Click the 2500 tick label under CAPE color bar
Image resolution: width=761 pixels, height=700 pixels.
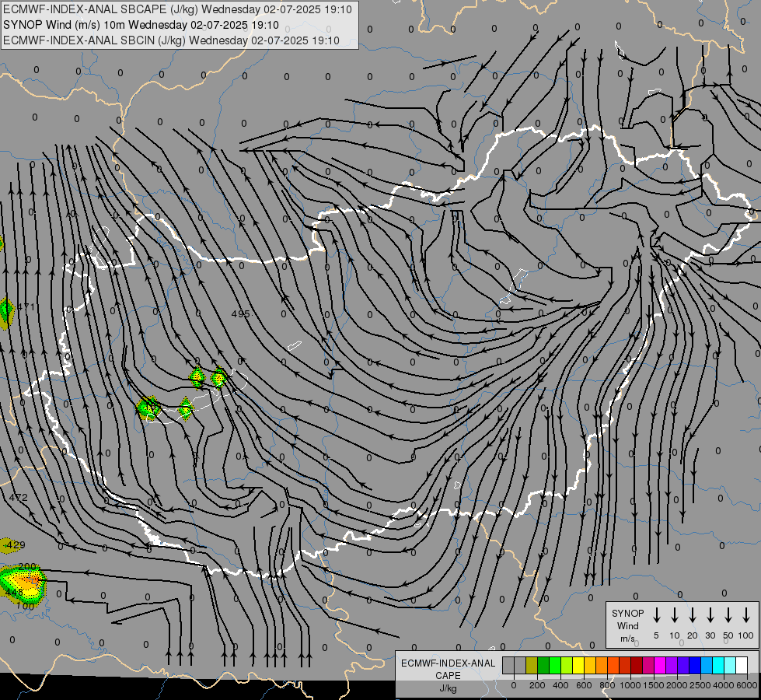[x=700, y=685]
